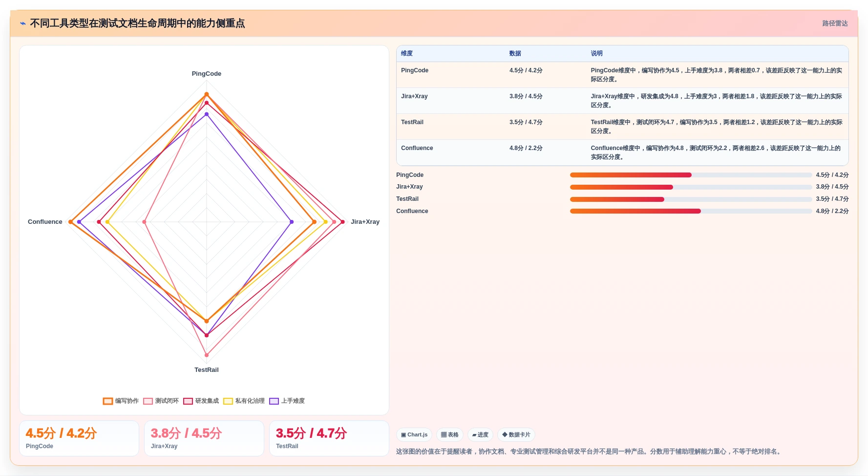Click the Confluence axis label on radar

coord(45,222)
